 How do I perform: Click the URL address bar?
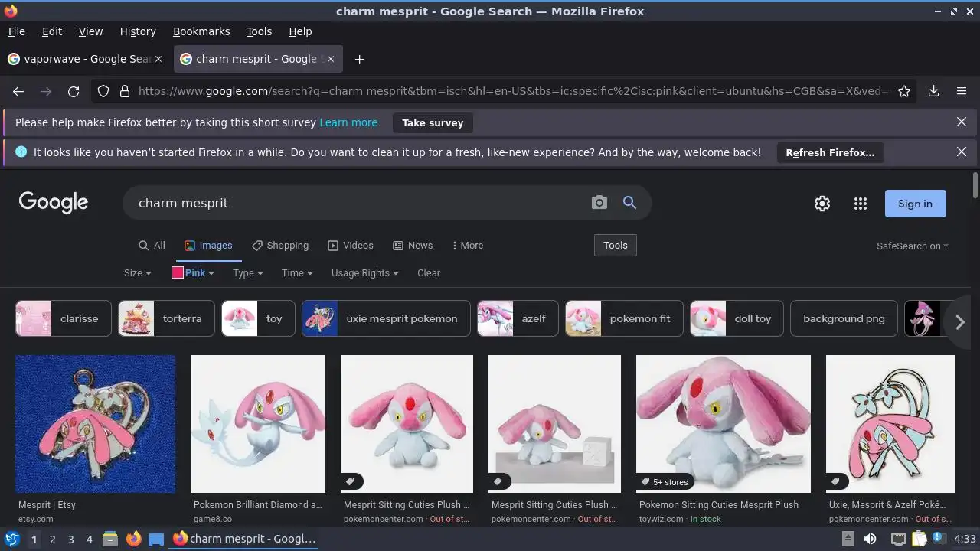click(x=513, y=91)
